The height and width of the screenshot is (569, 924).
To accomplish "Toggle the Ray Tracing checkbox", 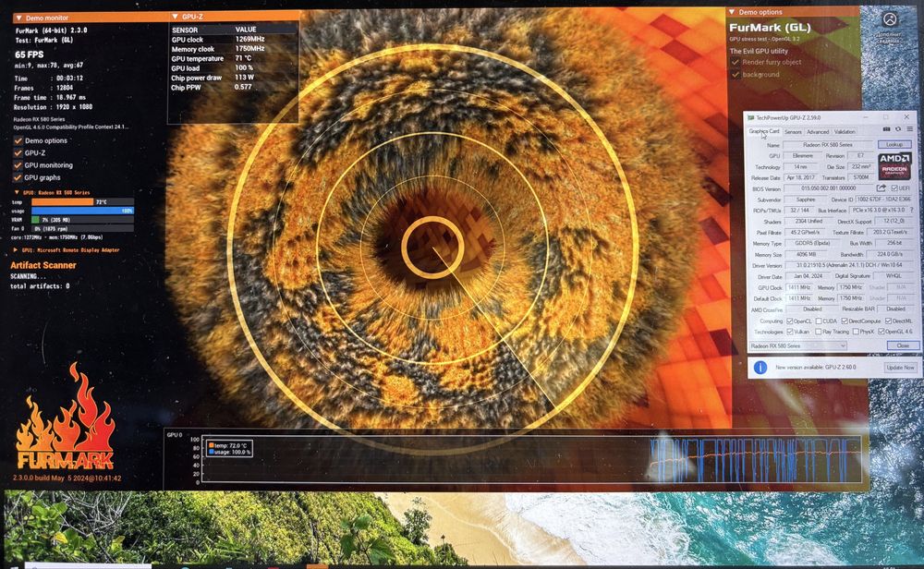I will click(x=818, y=332).
